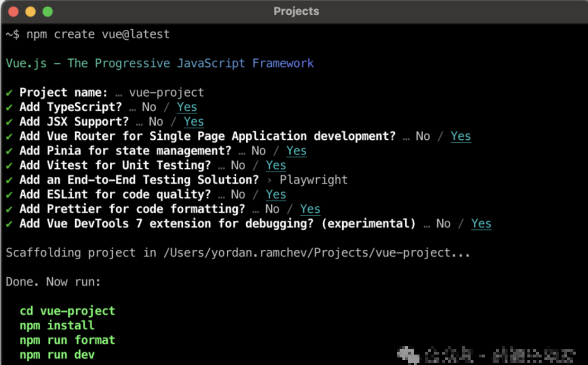Click the "Add ESLint for code quality?" prompt
The height and width of the screenshot is (365, 588).
(x=115, y=195)
